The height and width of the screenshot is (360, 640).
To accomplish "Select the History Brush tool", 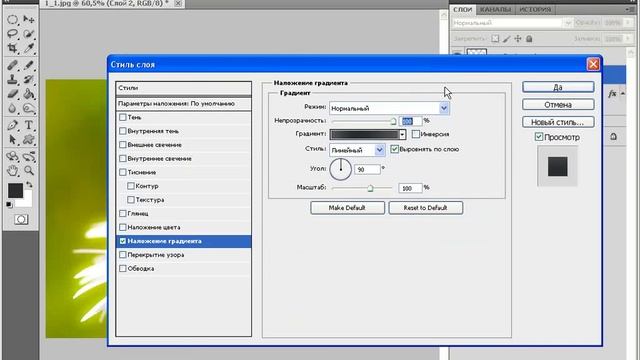I will coord(29,80).
